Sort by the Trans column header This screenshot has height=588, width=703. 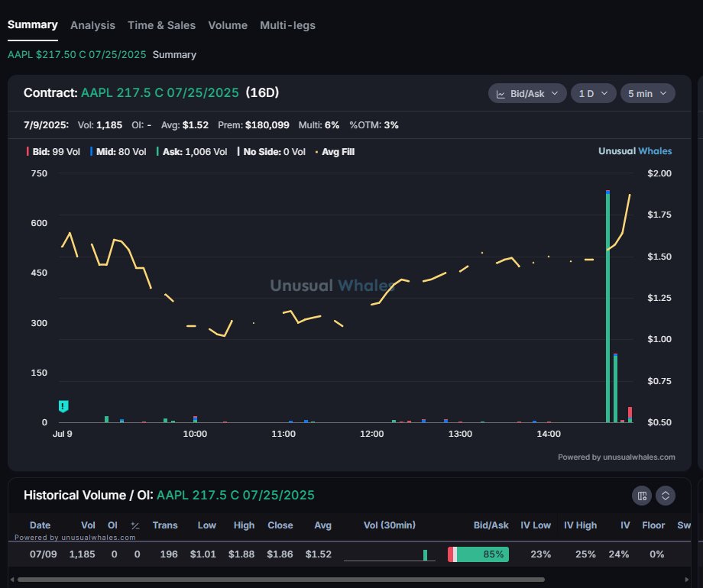165,525
